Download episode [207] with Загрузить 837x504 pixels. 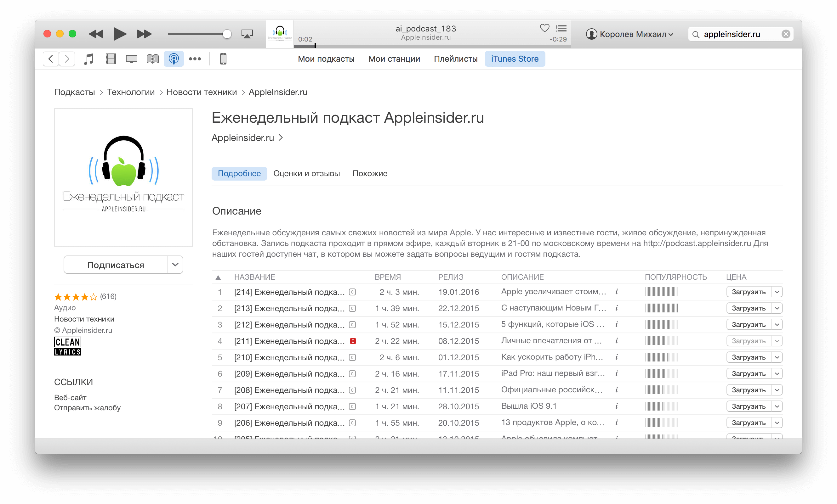click(748, 406)
